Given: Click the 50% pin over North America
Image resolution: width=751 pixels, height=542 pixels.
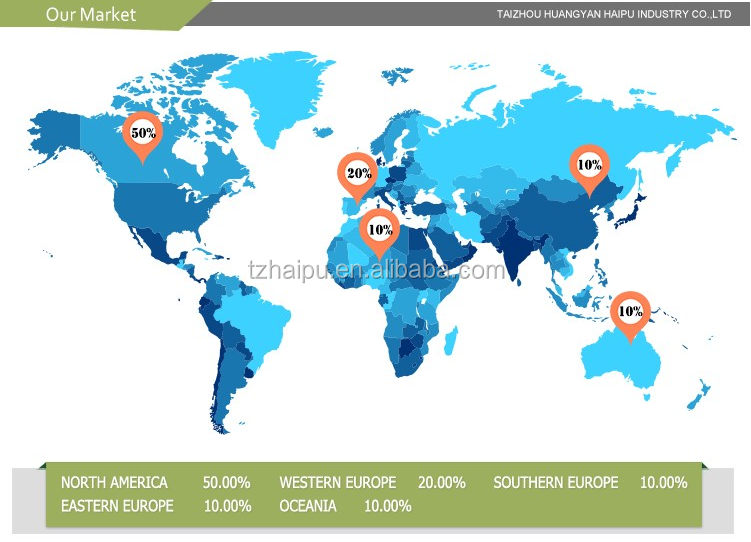Looking at the screenshot, I should point(142,134).
